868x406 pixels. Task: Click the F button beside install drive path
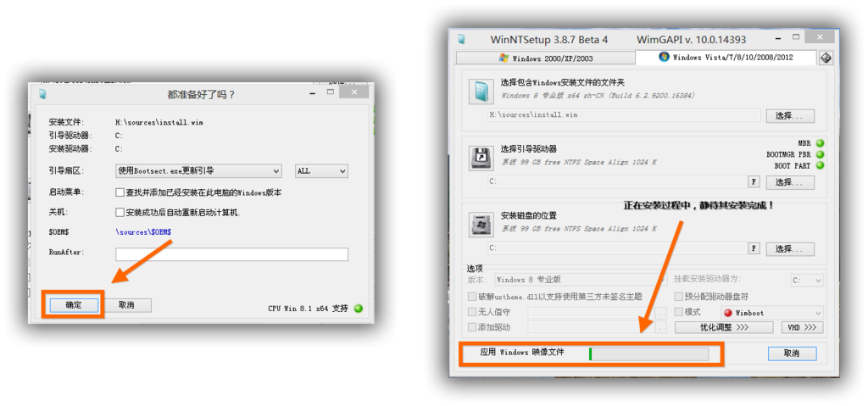coord(754,248)
